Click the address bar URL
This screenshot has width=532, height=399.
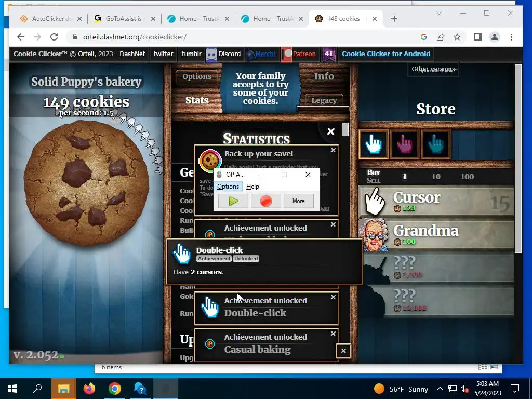135,37
